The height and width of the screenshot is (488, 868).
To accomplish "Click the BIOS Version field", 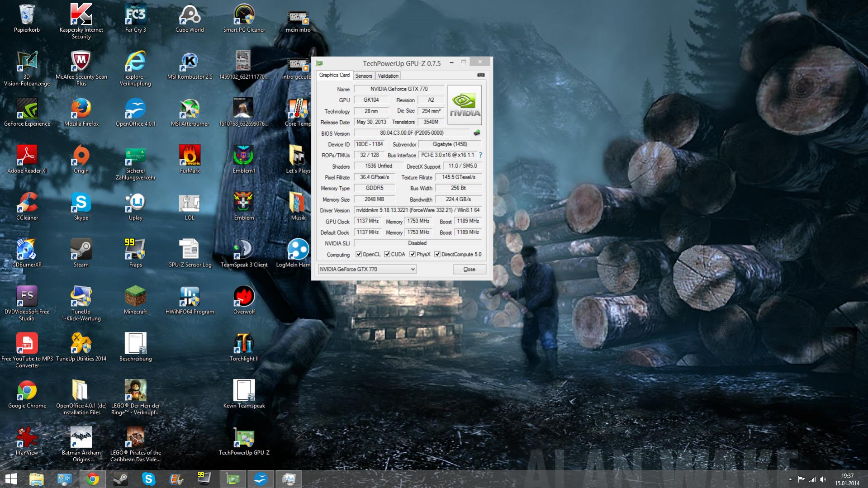I will click(x=412, y=133).
